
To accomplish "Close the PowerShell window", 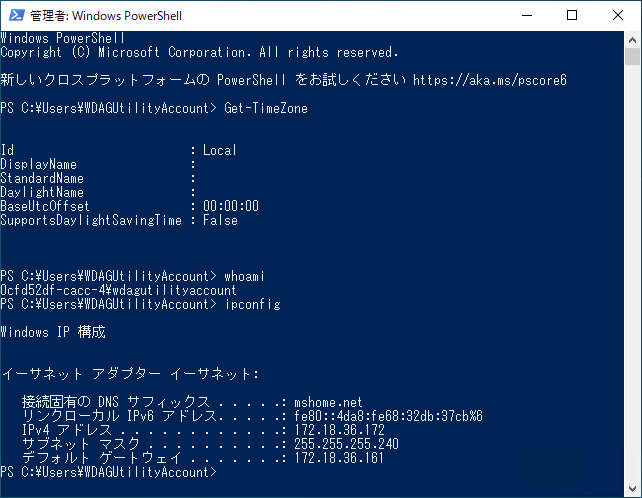I will [x=618, y=16].
